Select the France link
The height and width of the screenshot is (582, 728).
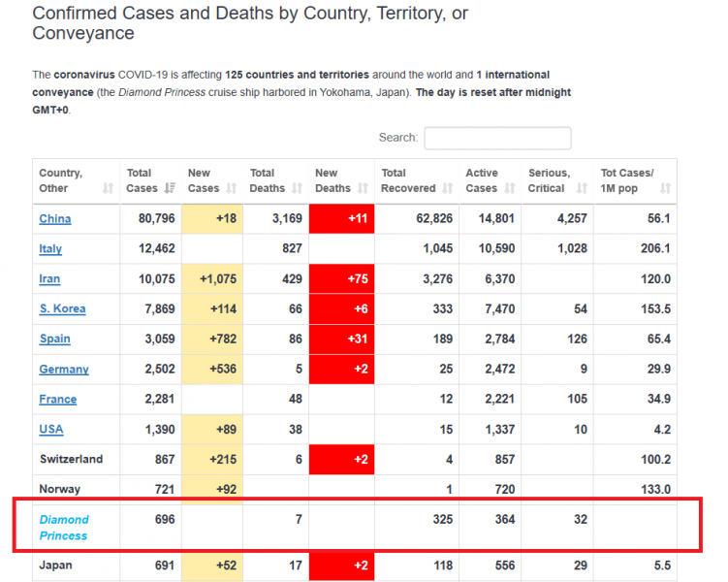coord(57,400)
